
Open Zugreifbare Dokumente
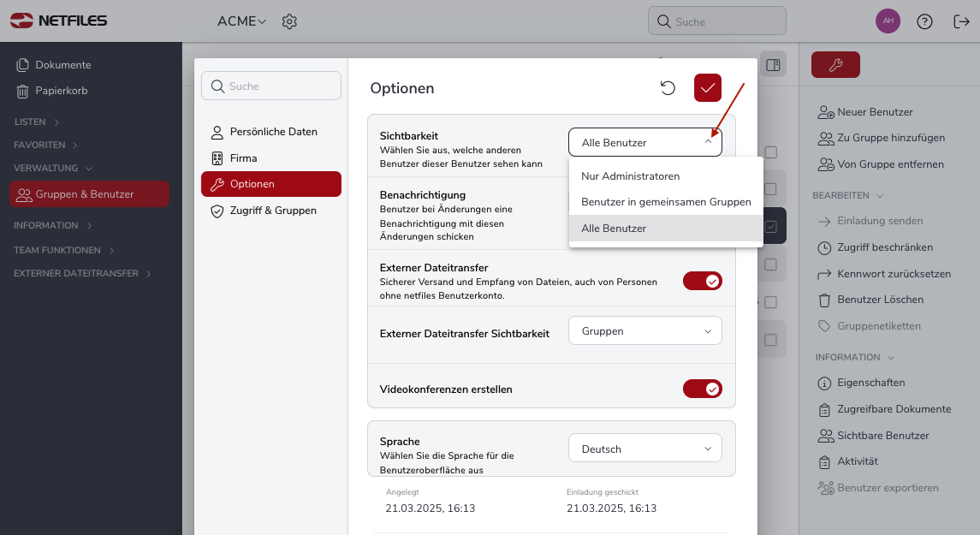pyautogui.click(x=884, y=409)
